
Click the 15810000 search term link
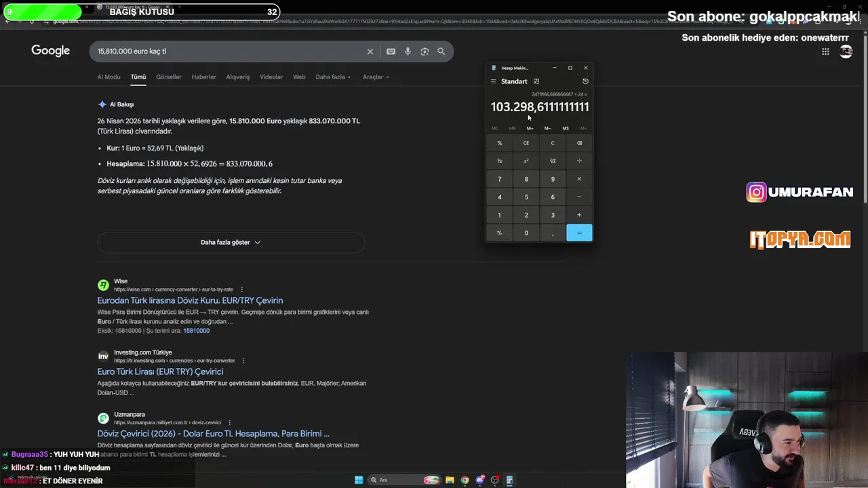pyautogui.click(x=196, y=331)
